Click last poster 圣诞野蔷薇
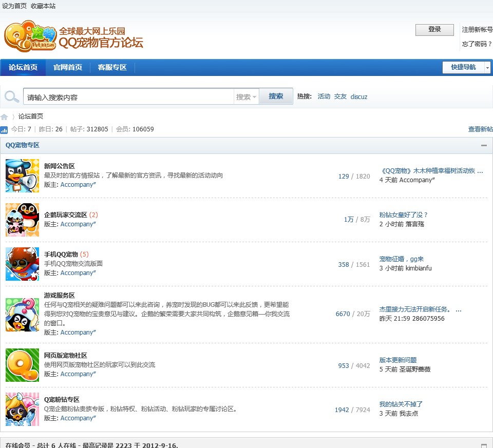 pos(415,369)
